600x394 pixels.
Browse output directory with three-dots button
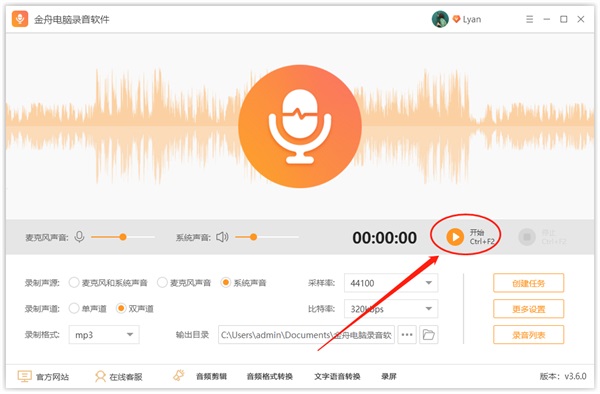(x=407, y=335)
